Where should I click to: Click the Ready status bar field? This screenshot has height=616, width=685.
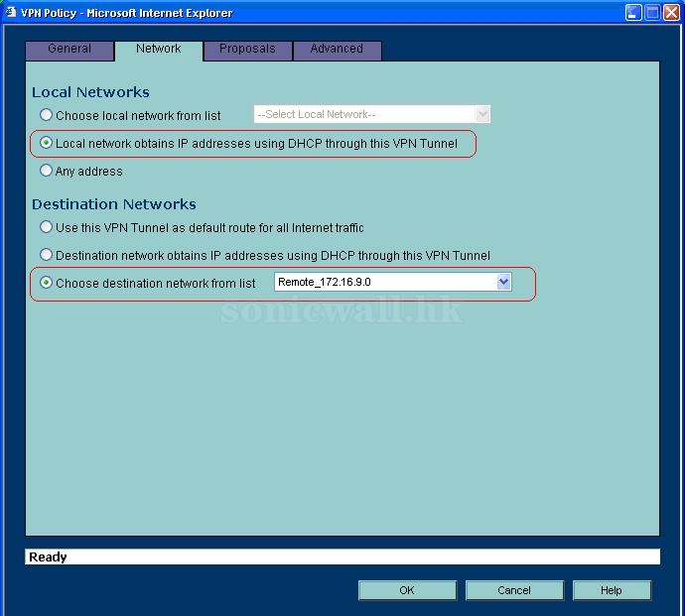[342, 556]
